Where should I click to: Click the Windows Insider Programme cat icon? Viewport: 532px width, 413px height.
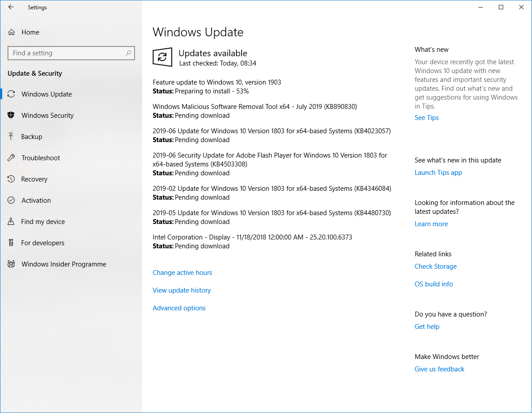point(12,264)
